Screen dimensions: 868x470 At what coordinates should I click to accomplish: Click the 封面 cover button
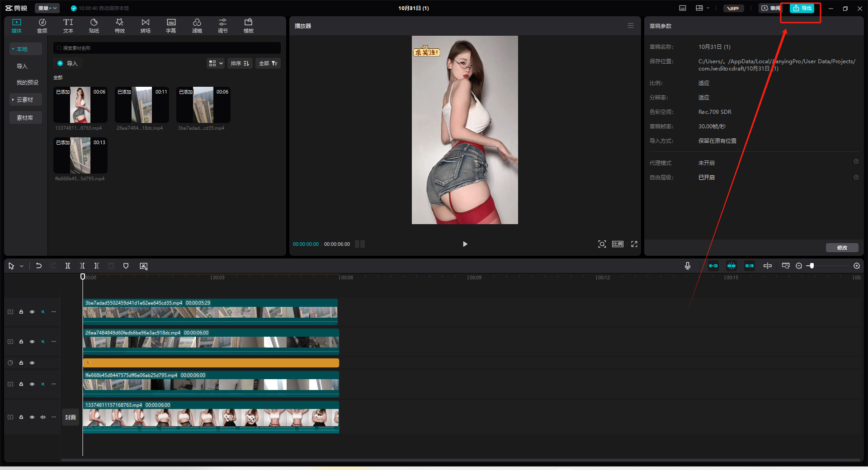(71, 417)
